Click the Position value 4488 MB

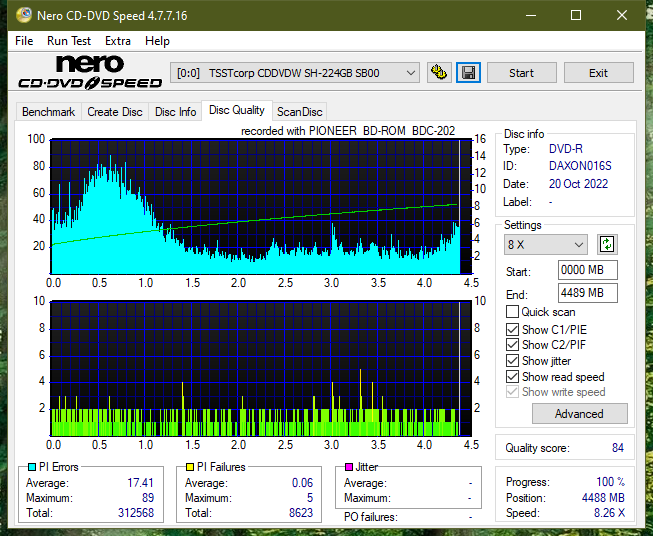(603, 498)
